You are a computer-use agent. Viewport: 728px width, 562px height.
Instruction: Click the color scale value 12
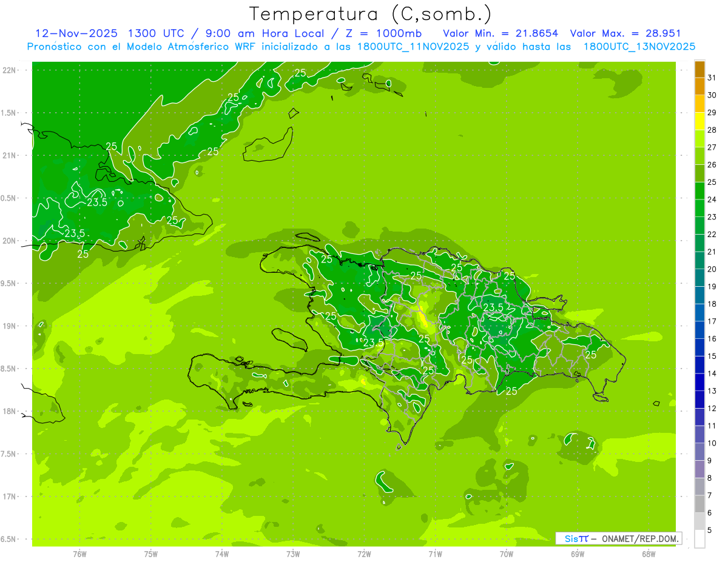712,408
